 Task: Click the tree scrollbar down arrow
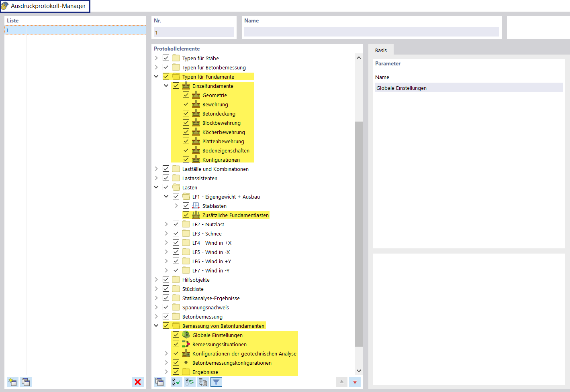tap(359, 371)
